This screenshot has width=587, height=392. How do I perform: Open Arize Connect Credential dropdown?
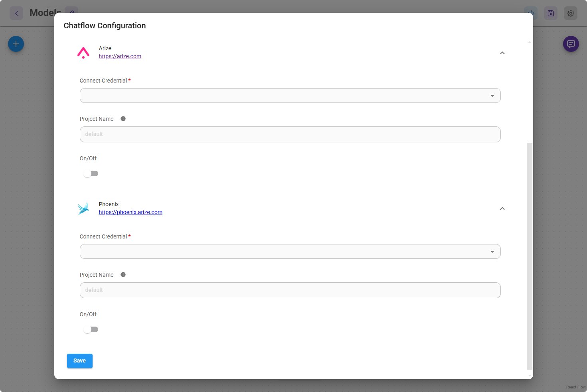[x=290, y=96]
